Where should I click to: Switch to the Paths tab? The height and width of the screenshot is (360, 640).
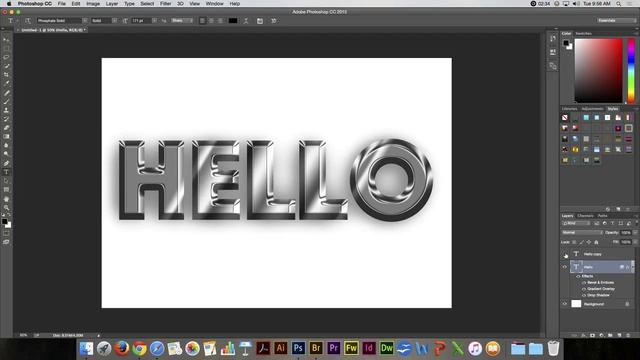(x=602, y=216)
